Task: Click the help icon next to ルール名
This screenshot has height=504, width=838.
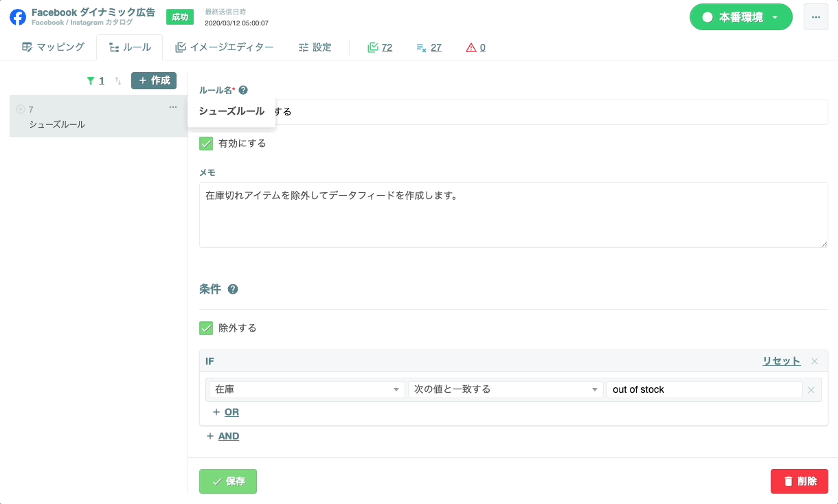Action: tap(243, 90)
